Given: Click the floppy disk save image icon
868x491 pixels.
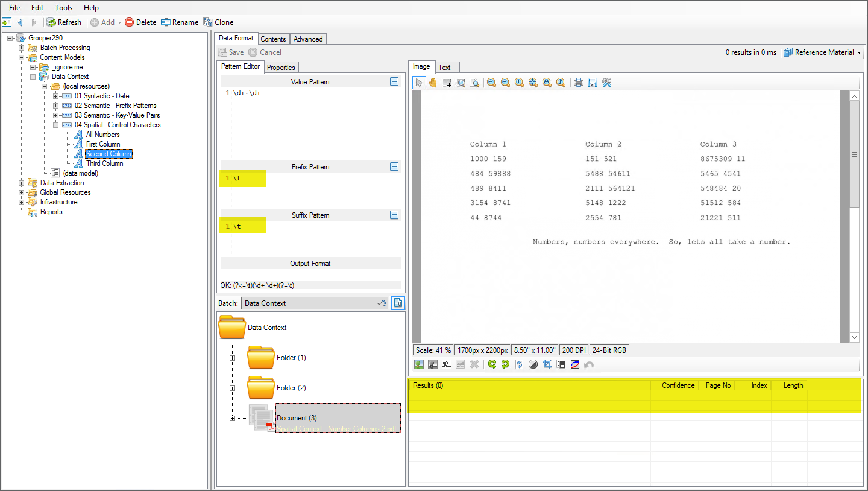Looking at the screenshot, I should tap(593, 83).
